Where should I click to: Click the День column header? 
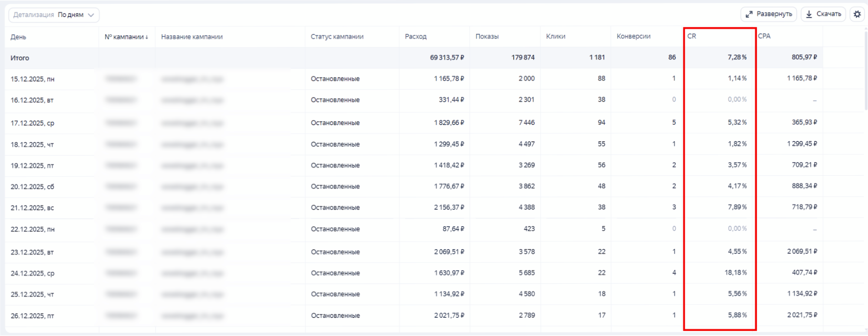[18, 37]
